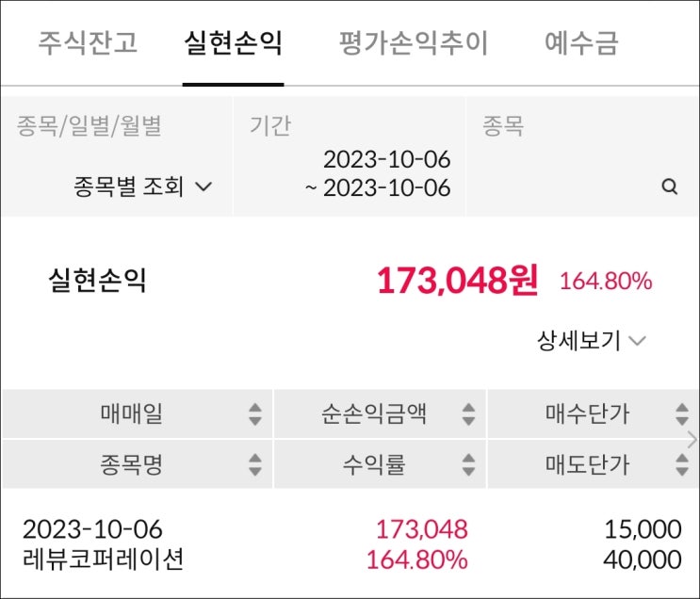Expand 상세보기 details

592,341
